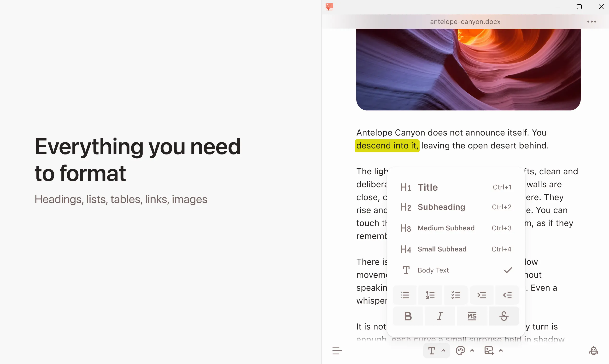This screenshot has height=364, width=609.
Task: Click 'Headings, lists, tables, links, images' subtitle
Action: (x=121, y=199)
